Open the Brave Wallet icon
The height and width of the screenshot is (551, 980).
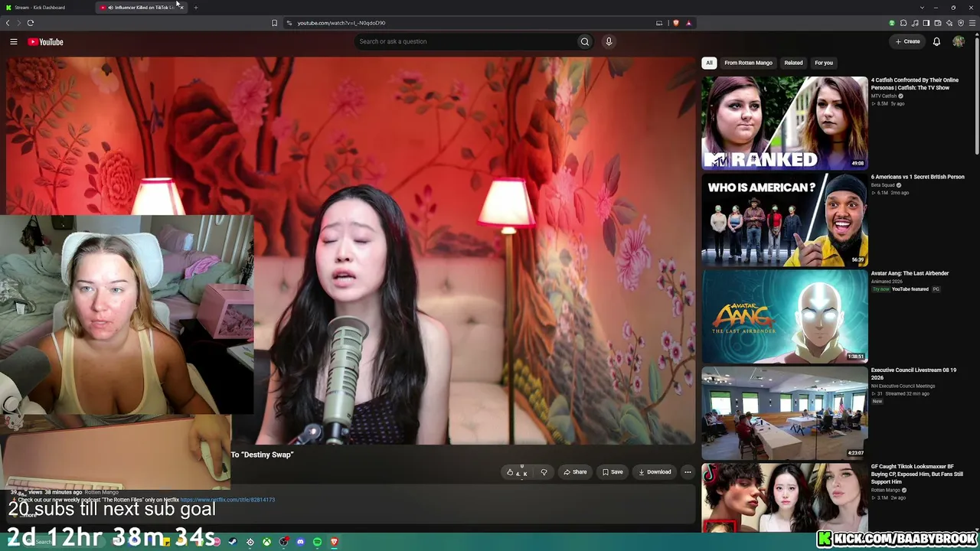[938, 23]
